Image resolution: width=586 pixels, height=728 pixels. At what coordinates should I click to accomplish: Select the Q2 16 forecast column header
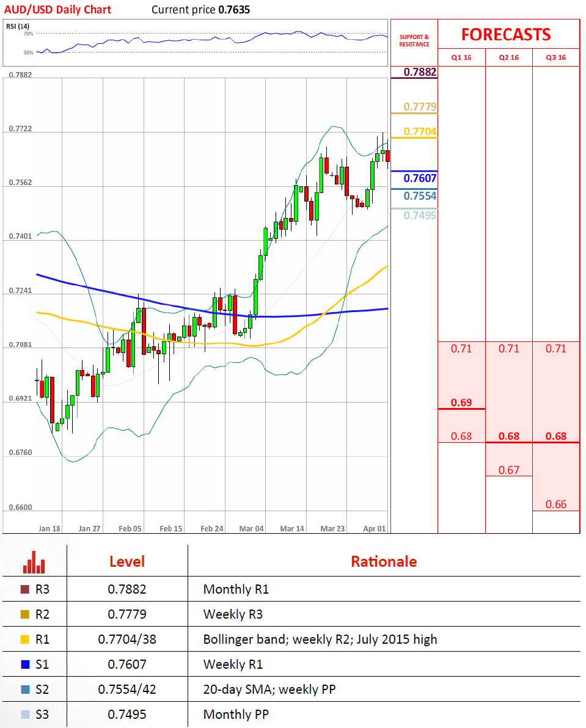point(509,57)
